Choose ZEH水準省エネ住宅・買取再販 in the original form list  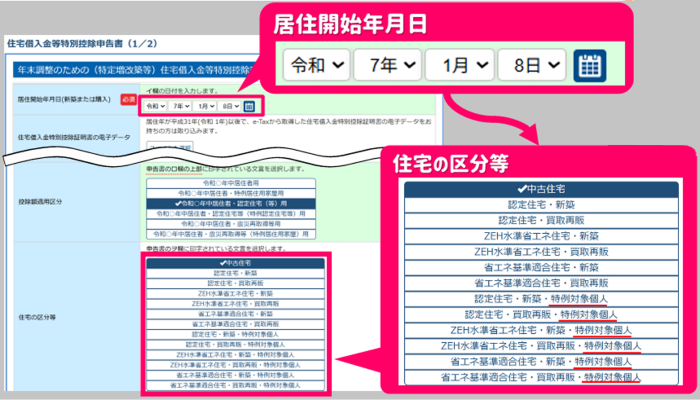(x=235, y=304)
